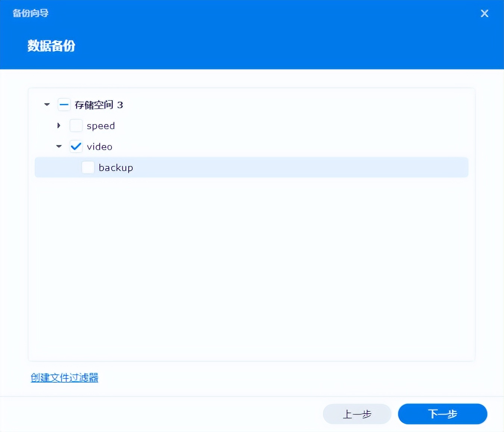Click the checkmark icon beside video
Image resolution: width=504 pixels, height=432 pixels.
pos(76,146)
